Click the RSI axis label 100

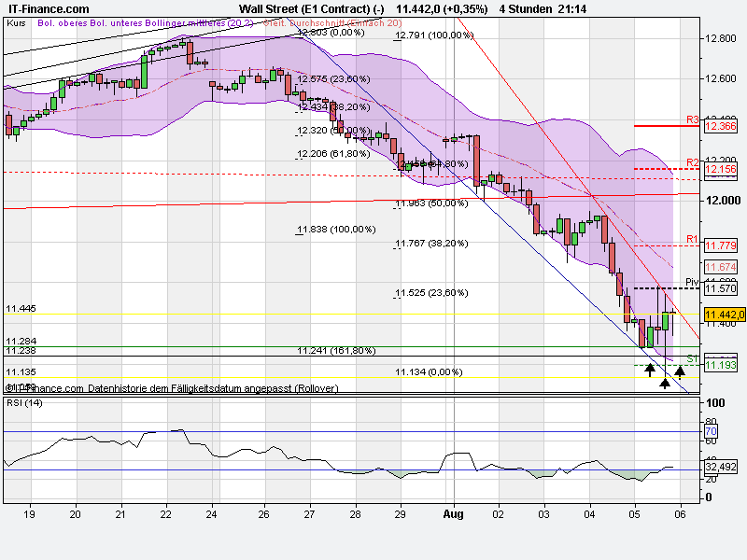715,403
